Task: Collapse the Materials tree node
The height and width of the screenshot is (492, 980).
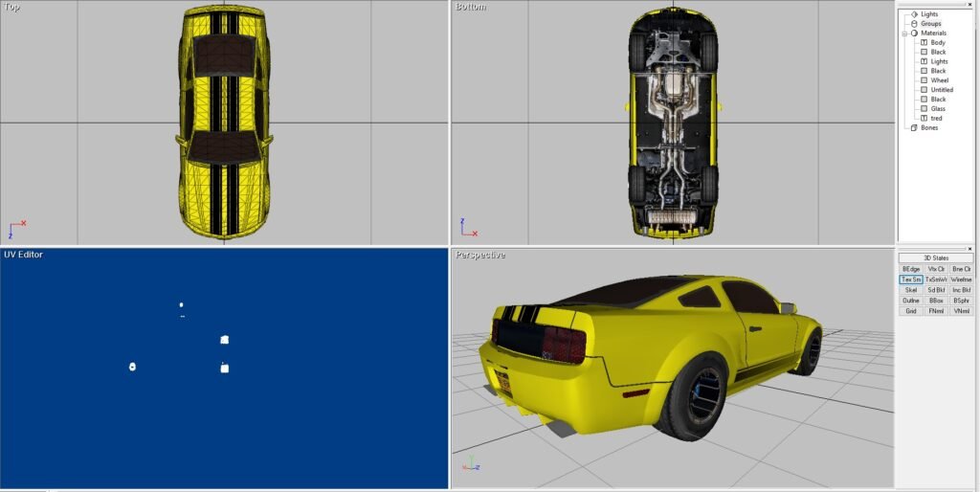Action: [904, 34]
